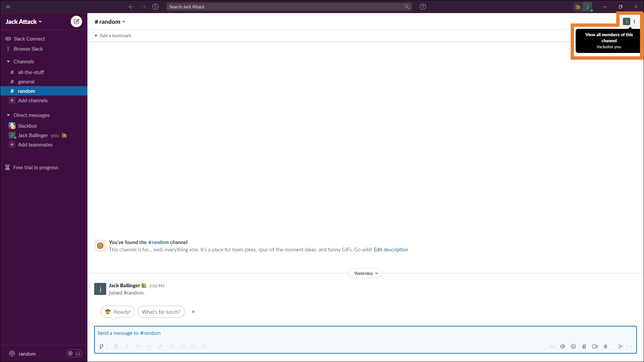
Task: Open the History clock icon
Action: click(155, 7)
